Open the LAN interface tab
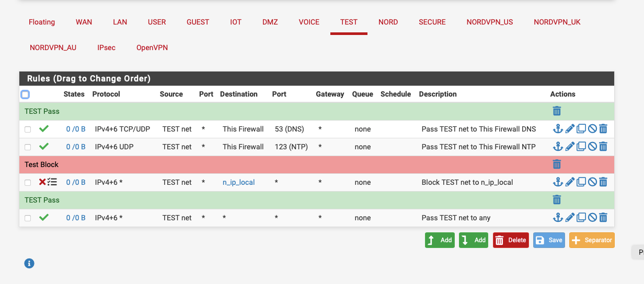The height and width of the screenshot is (284, 644). click(x=120, y=22)
